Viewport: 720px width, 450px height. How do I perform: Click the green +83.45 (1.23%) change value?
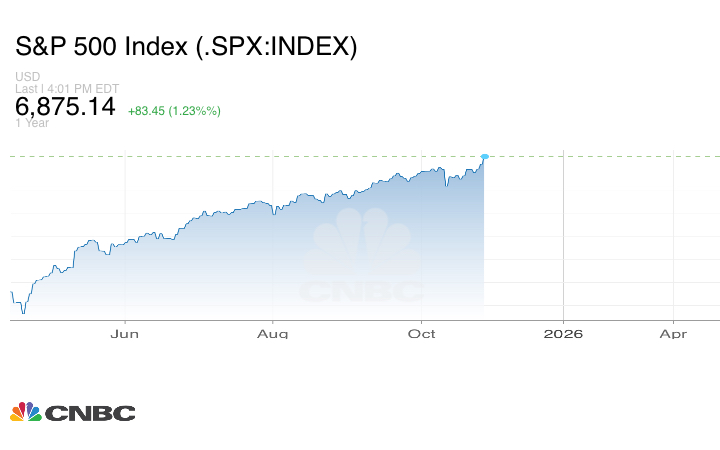[x=174, y=110]
